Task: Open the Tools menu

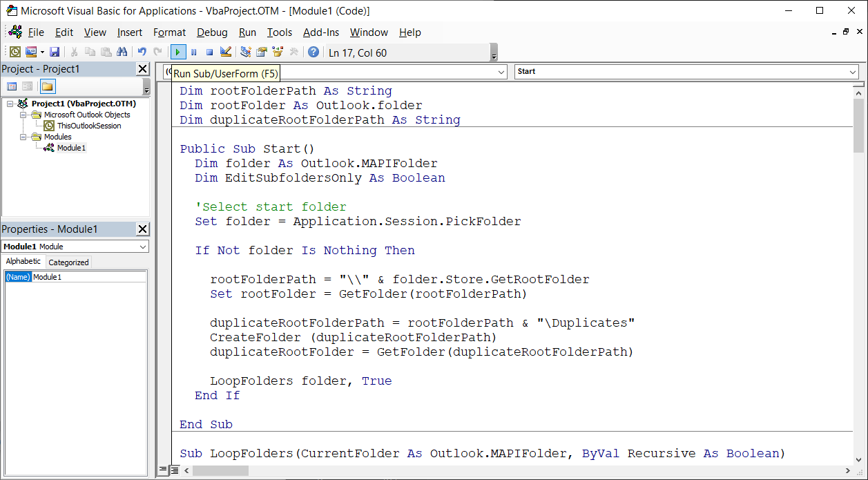Action: point(280,32)
